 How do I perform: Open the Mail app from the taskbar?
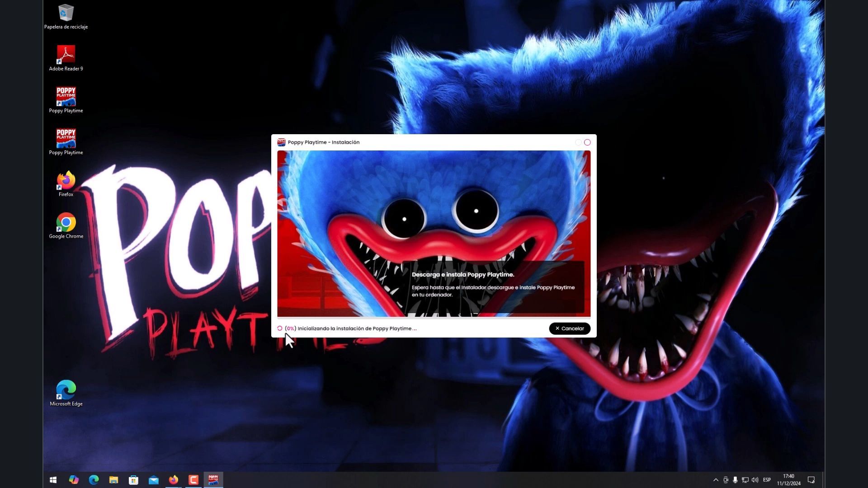[x=153, y=480]
